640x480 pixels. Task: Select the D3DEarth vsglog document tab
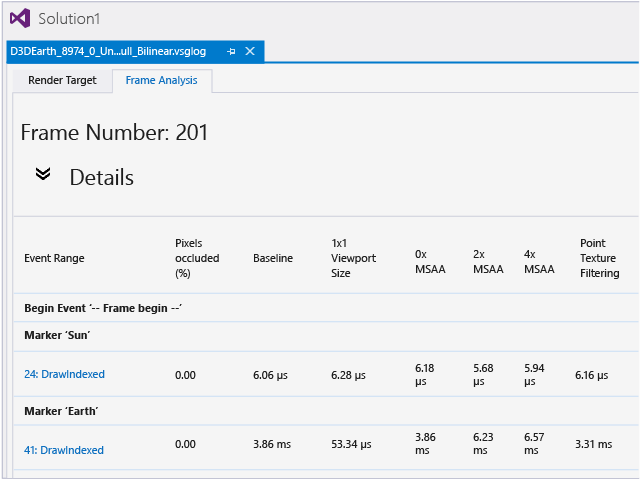pyautogui.click(x=112, y=51)
